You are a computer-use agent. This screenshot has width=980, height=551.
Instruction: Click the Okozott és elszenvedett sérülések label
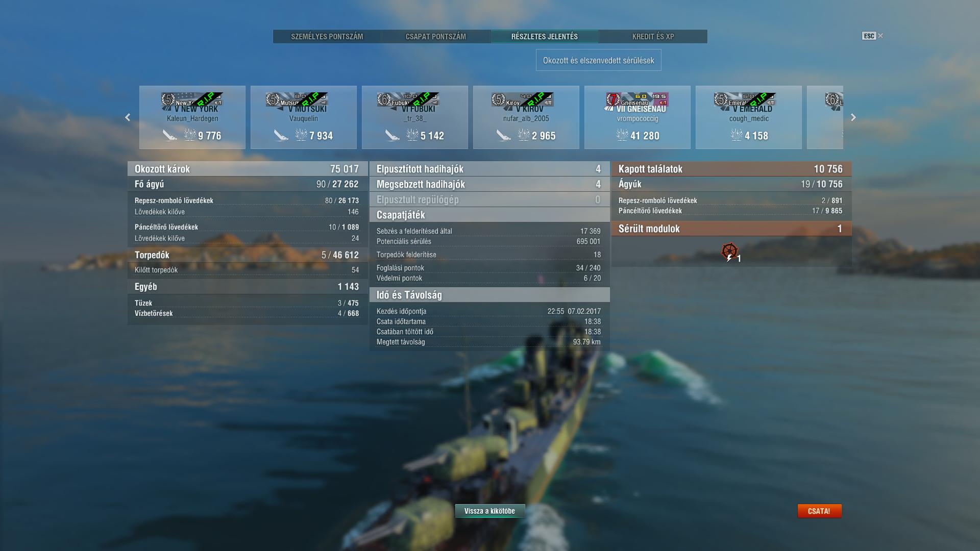(x=599, y=60)
